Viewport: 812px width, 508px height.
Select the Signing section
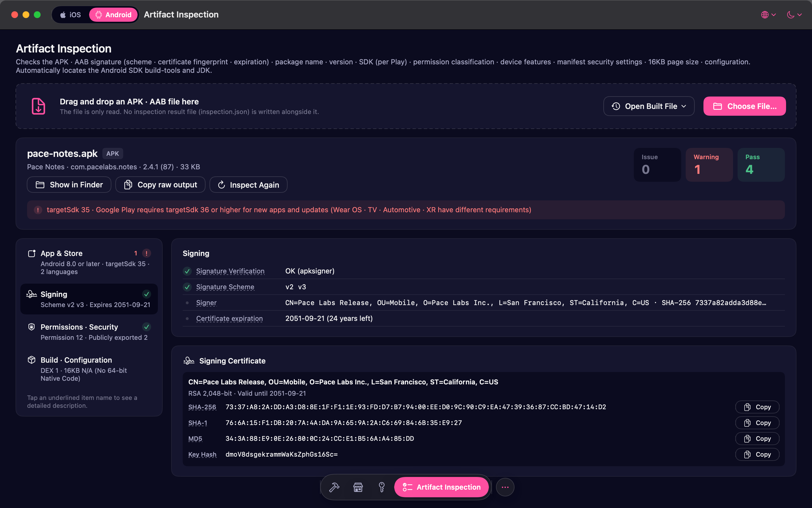[89, 299]
